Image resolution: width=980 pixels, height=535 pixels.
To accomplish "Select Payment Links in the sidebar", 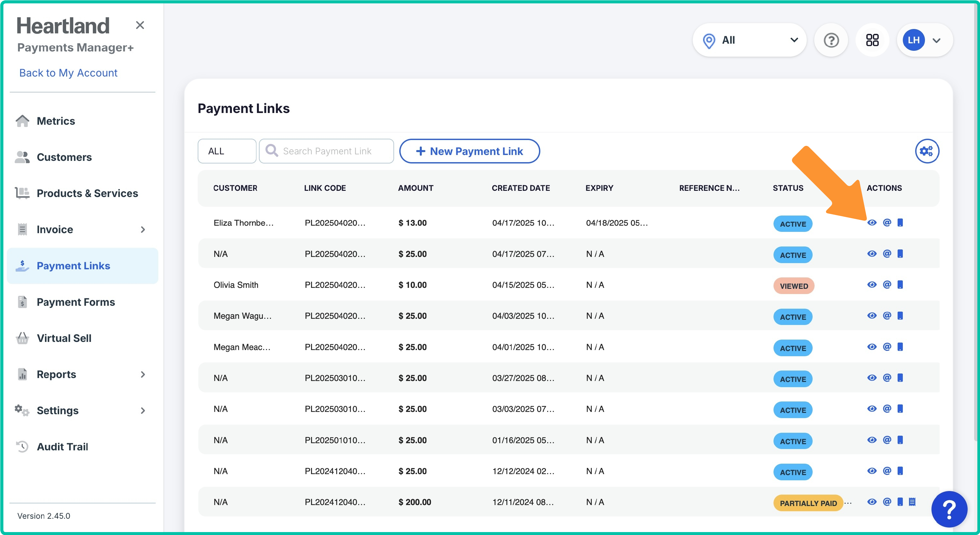I will click(82, 266).
